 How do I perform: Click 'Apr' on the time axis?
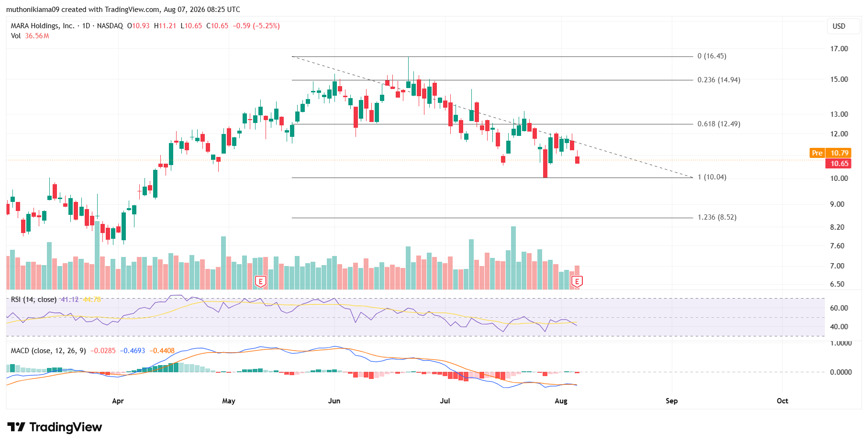click(118, 401)
